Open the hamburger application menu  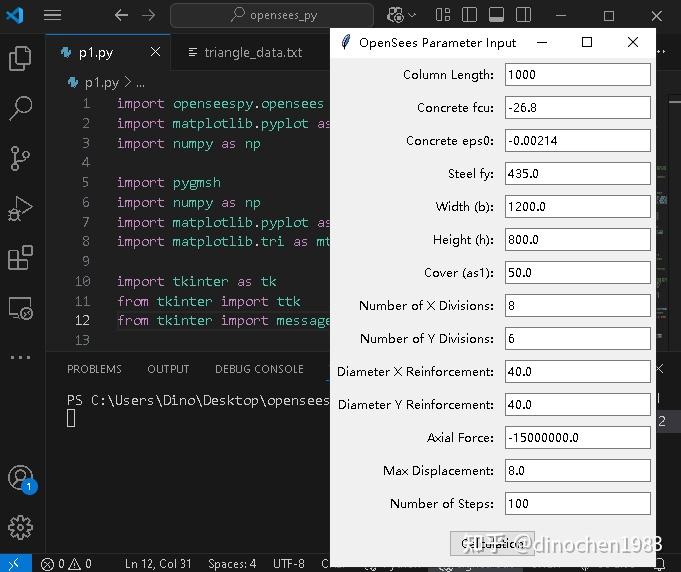point(53,15)
